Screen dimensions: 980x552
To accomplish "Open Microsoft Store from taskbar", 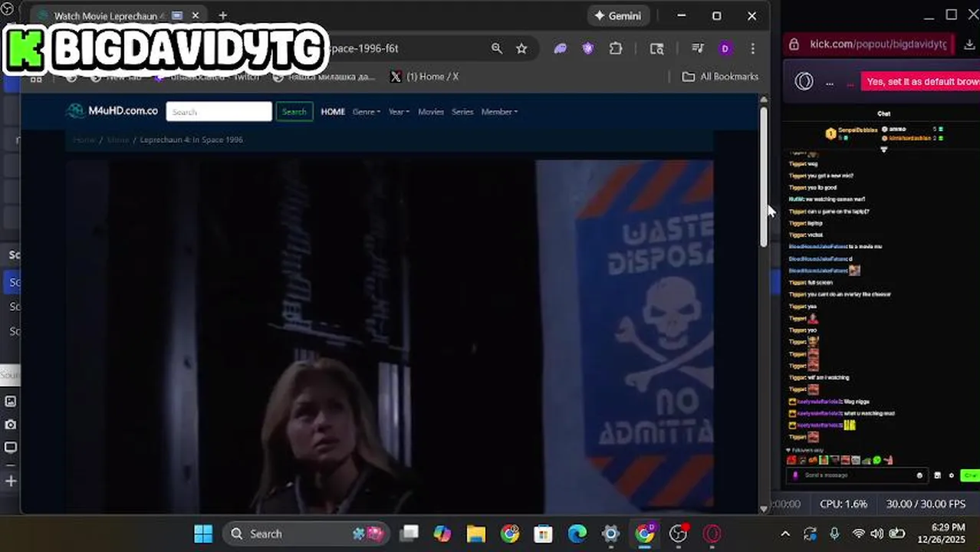I will click(544, 534).
